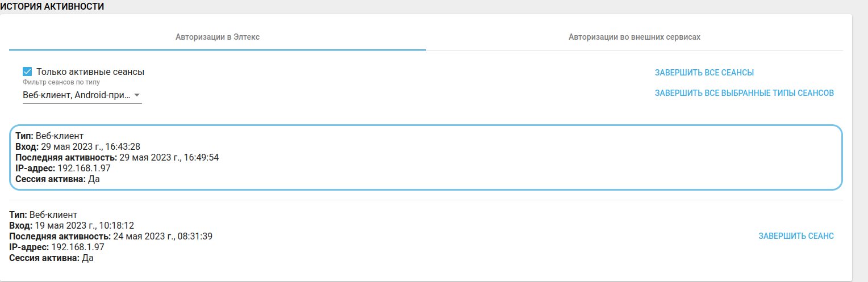Select the session entry from 29 мая 16:43:28

pos(425,157)
